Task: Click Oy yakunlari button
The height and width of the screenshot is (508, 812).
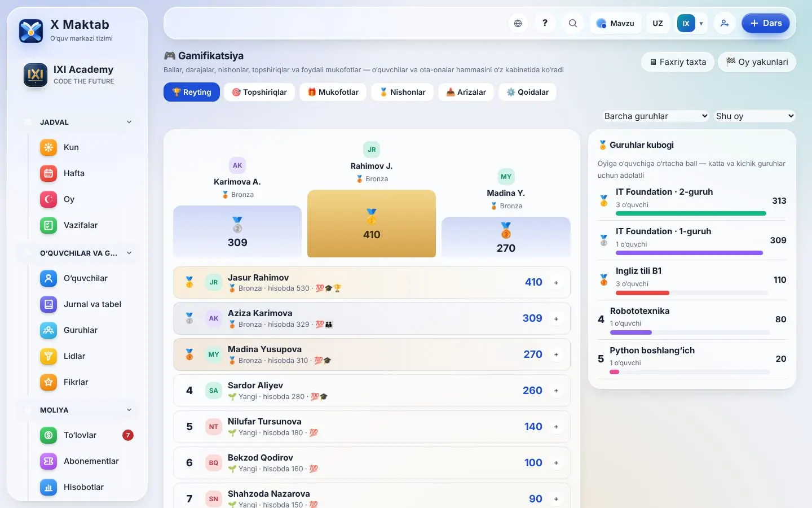Action: pos(757,62)
